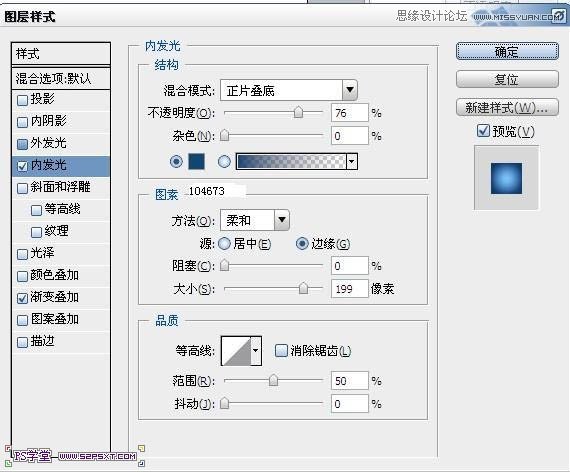Click the 范围 value field 50
This screenshot has width=570, height=472.
tap(350, 381)
